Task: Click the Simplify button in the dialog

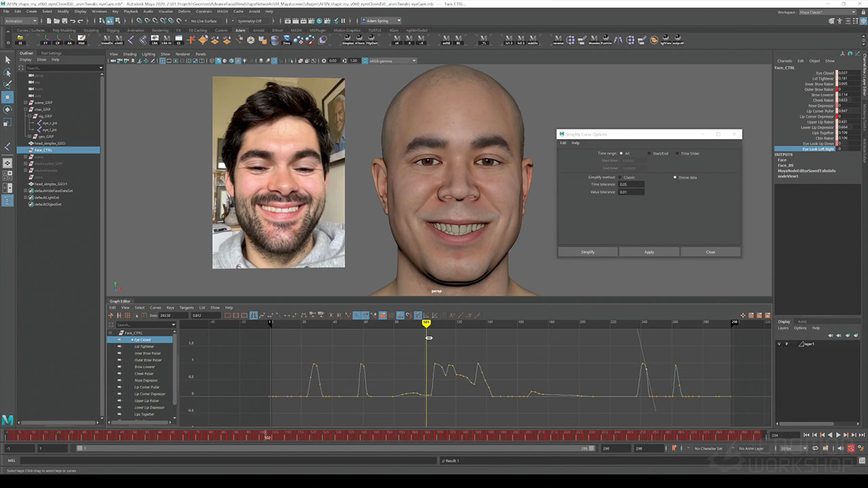Action: coord(587,251)
